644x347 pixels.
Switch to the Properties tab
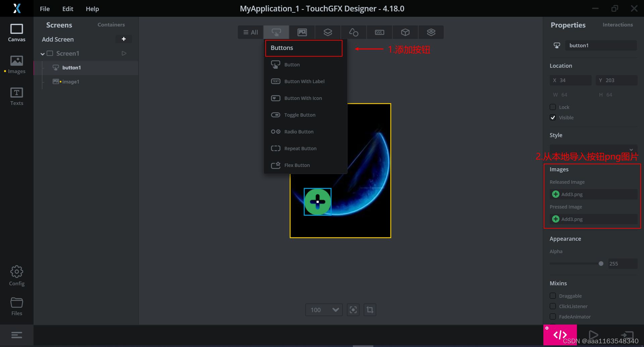[568, 25]
